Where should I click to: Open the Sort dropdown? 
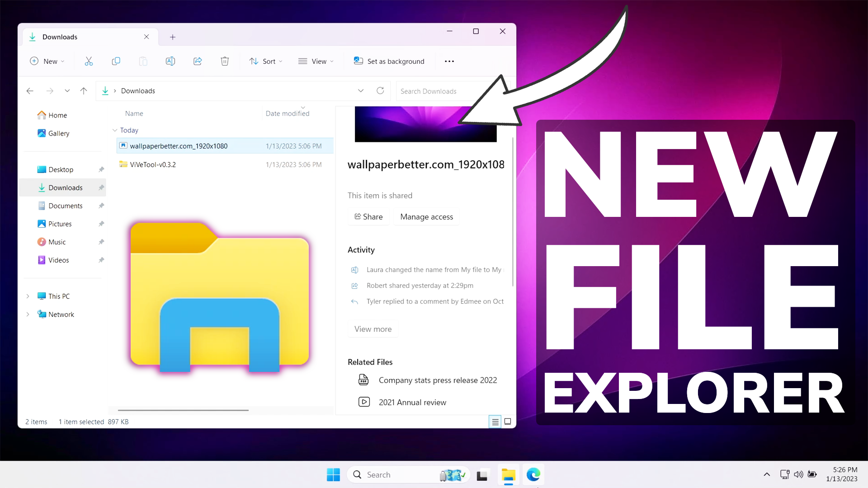coord(266,61)
